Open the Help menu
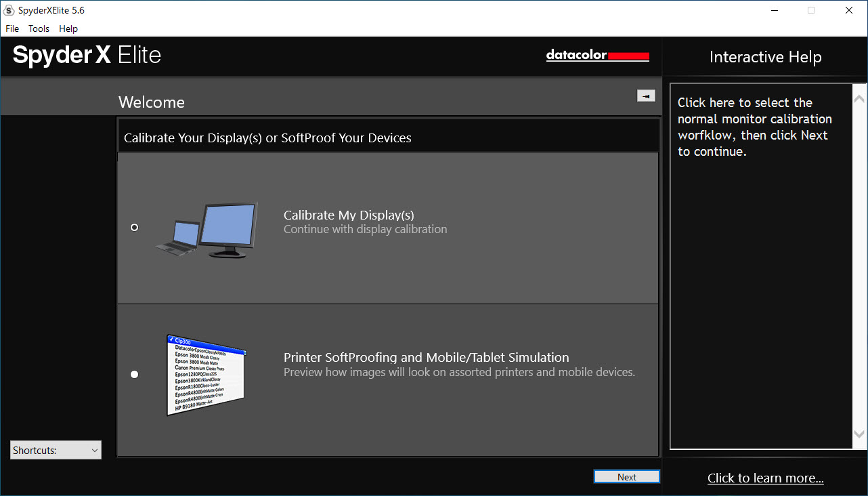Image resolution: width=868 pixels, height=496 pixels. (x=68, y=28)
